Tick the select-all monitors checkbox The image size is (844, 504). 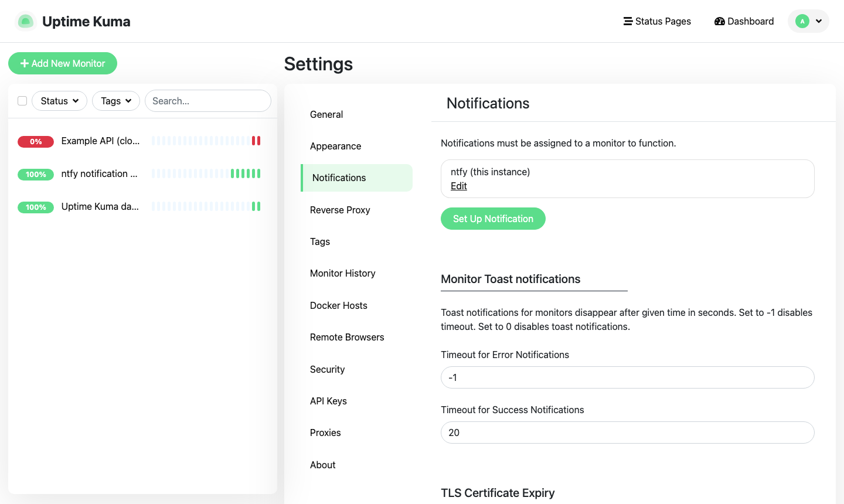[x=22, y=101]
